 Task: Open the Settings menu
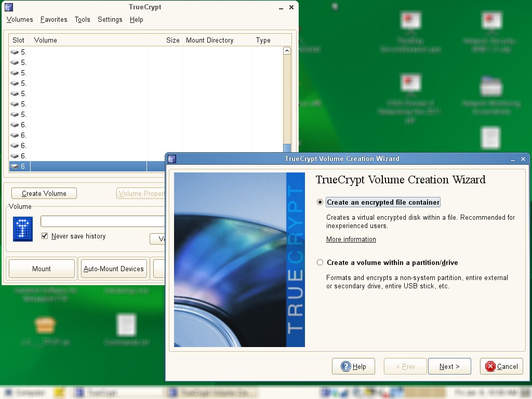pyautogui.click(x=110, y=20)
